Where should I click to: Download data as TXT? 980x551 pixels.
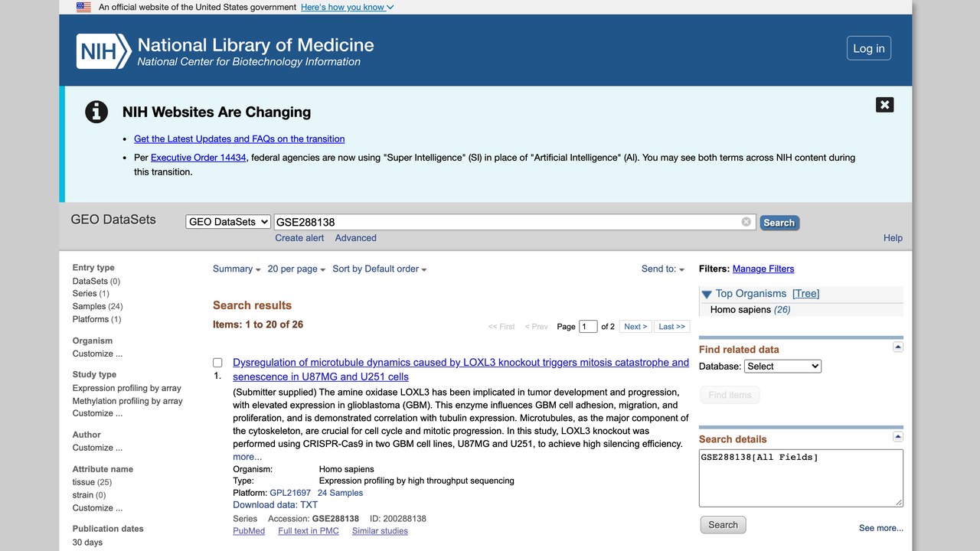pos(309,505)
